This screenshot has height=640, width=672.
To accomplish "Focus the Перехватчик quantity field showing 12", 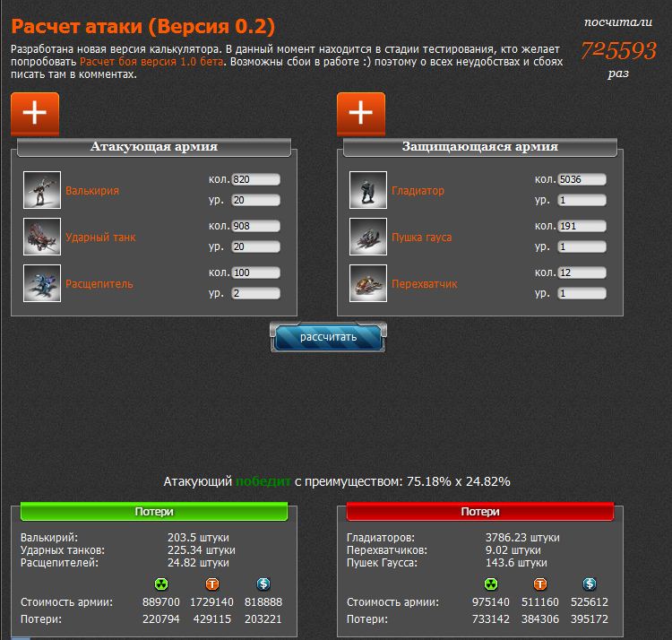I will (x=582, y=272).
